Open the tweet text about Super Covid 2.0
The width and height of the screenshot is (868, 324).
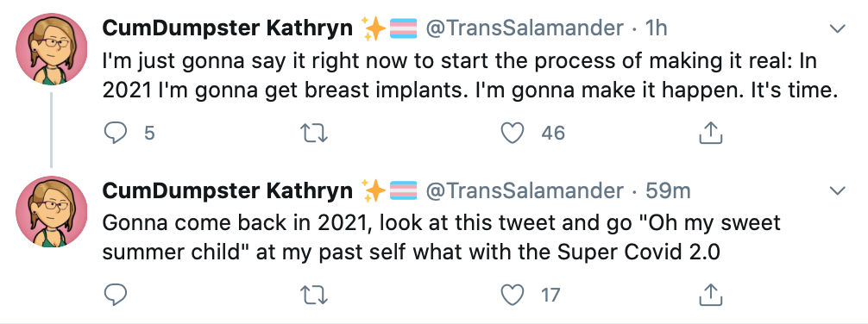[x=441, y=237]
